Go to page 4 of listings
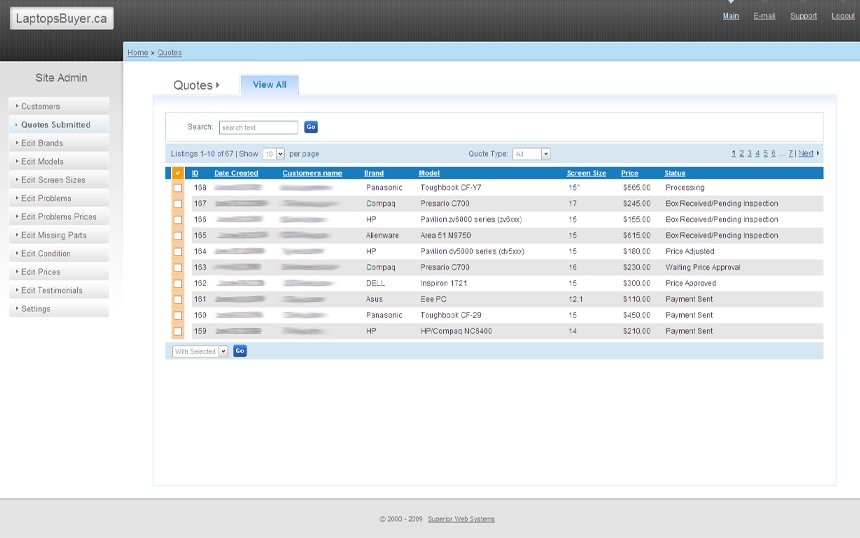The height and width of the screenshot is (538, 860). [x=757, y=154]
